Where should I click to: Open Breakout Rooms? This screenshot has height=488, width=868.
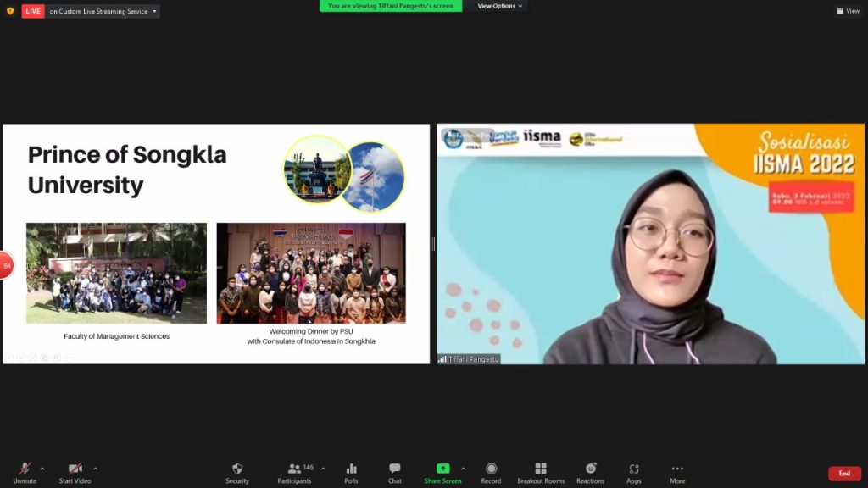coord(541,473)
